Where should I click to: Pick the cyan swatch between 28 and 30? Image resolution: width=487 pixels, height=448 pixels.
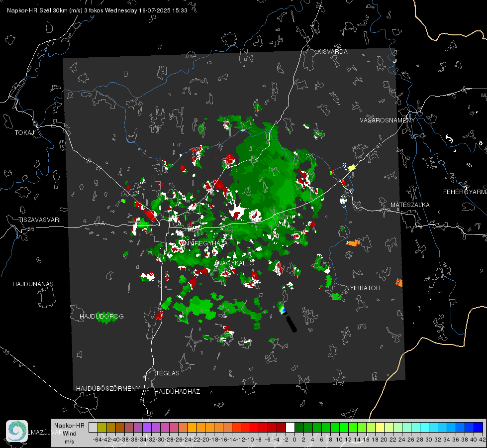coord(425,427)
